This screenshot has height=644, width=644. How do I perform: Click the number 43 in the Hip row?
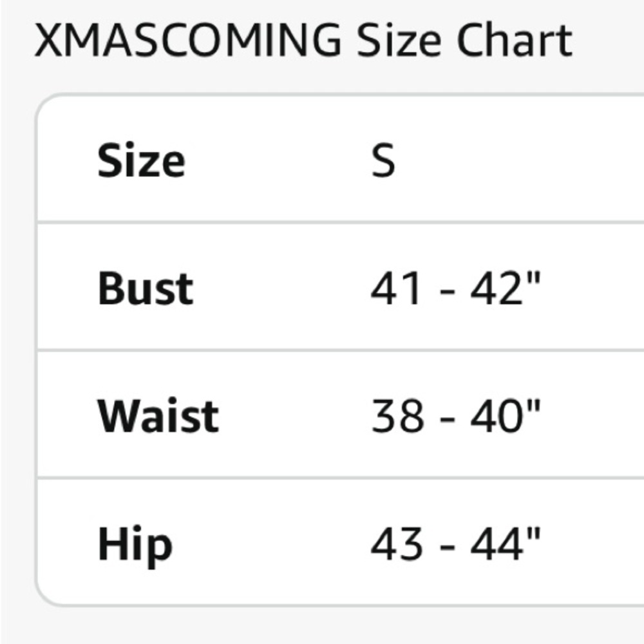(397, 545)
